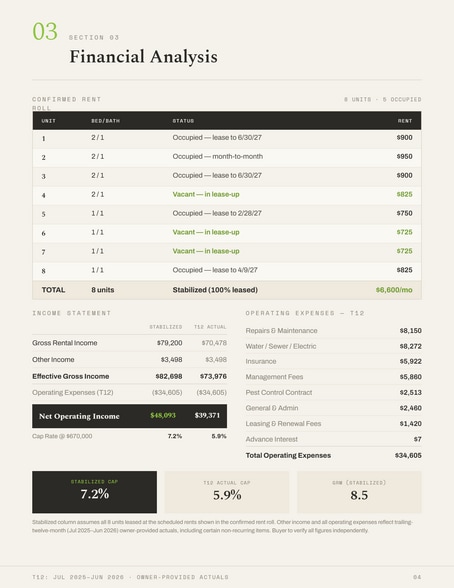Viewport: 454px width, 588px height.
Task: Click the RENT column header
Action: (405, 121)
